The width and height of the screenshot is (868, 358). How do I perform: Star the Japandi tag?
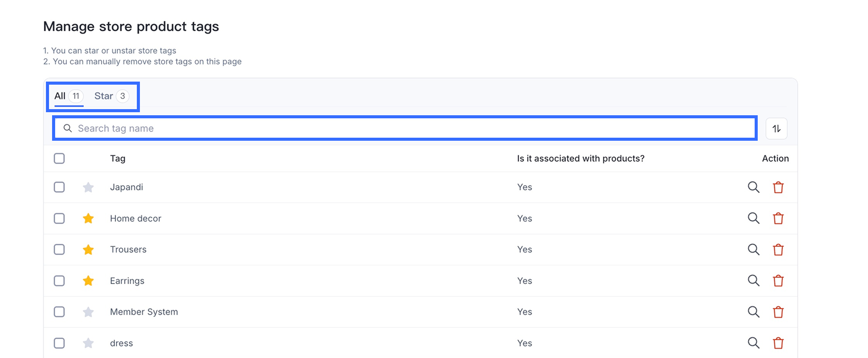coord(88,188)
